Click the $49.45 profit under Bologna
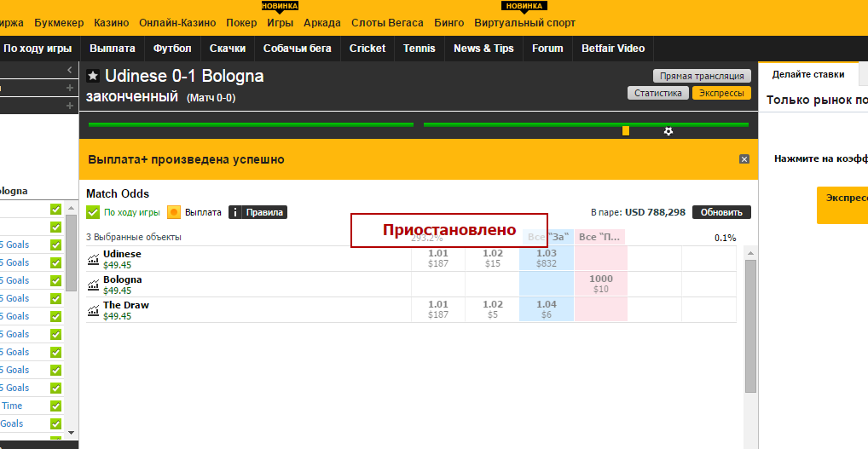Image resolution: width=868 pixels, height=449 pixels. coord(118,291)
